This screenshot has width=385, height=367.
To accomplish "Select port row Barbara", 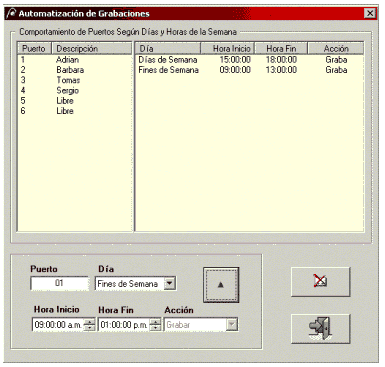I will click(x=75, y=70).
